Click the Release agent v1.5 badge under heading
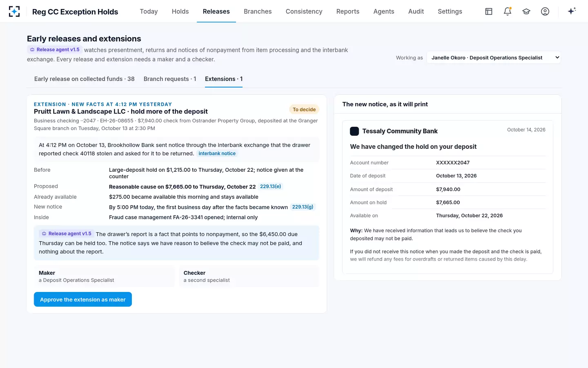This screenshot has width=588, height=368. click(x=55, y=49)
